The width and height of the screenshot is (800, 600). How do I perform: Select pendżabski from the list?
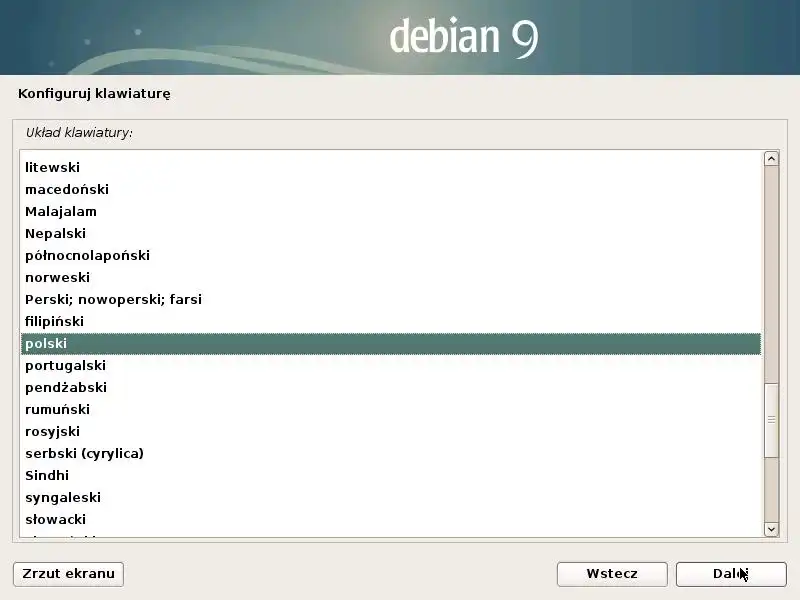(x=391, y=387)
